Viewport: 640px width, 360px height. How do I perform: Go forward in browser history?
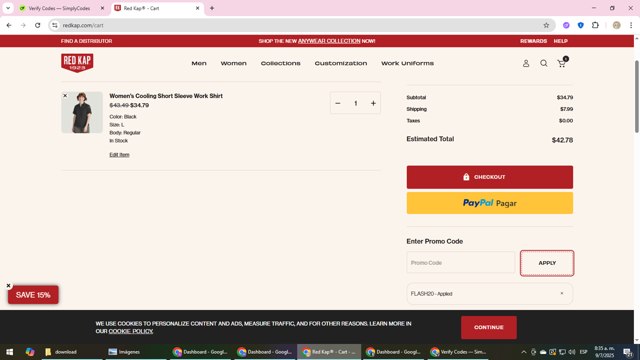[23, 25]
